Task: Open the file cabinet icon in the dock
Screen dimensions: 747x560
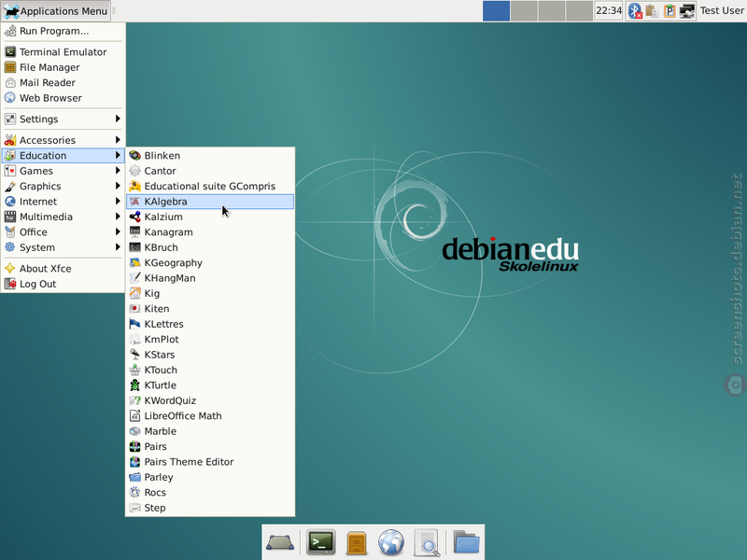Action: pyautogui.click(x=357, y=542)
